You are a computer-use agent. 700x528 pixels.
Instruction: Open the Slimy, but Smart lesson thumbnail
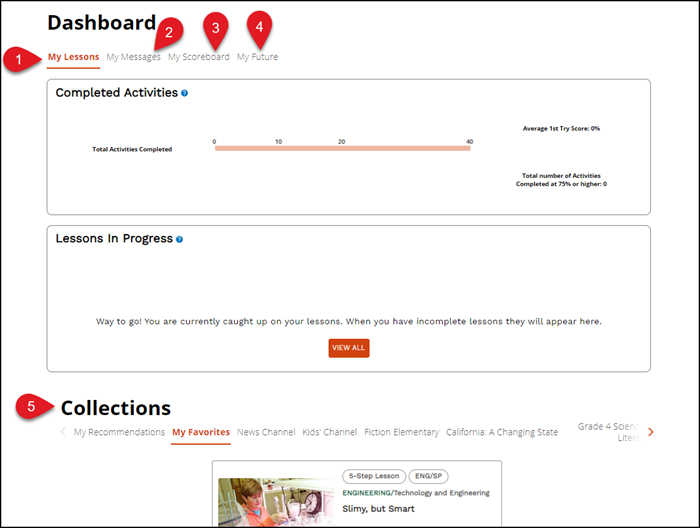coord(276,502)
